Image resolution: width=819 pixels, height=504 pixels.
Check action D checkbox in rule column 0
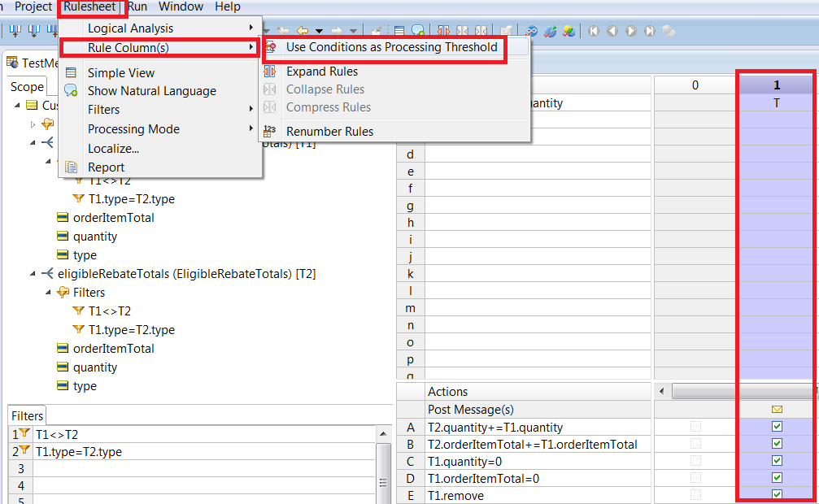point(695,477)
